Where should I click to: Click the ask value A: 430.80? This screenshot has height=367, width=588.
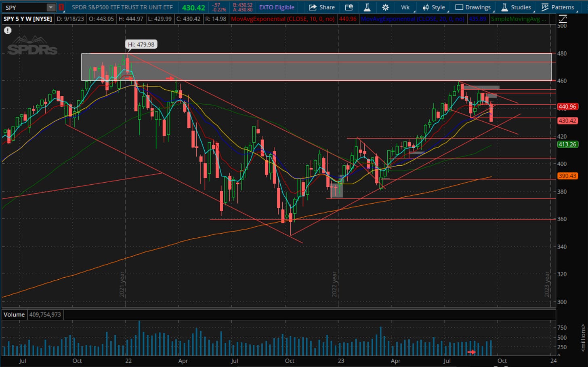243,10
